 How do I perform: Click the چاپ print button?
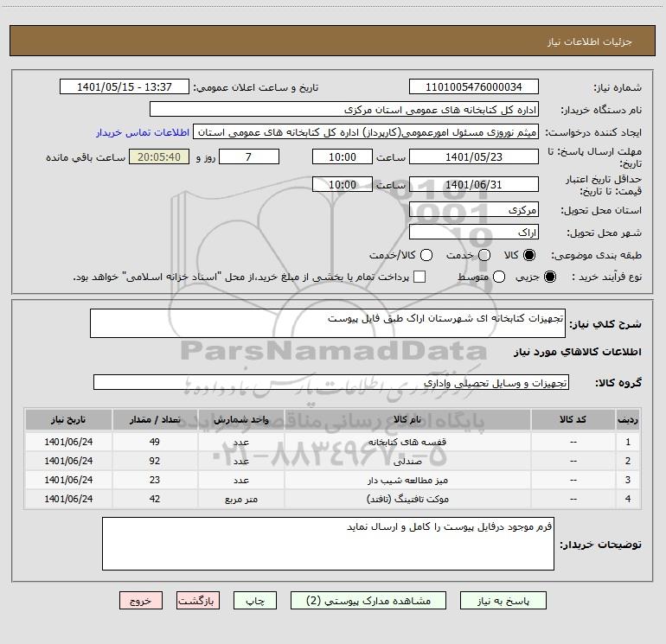(x=255, y=601)
